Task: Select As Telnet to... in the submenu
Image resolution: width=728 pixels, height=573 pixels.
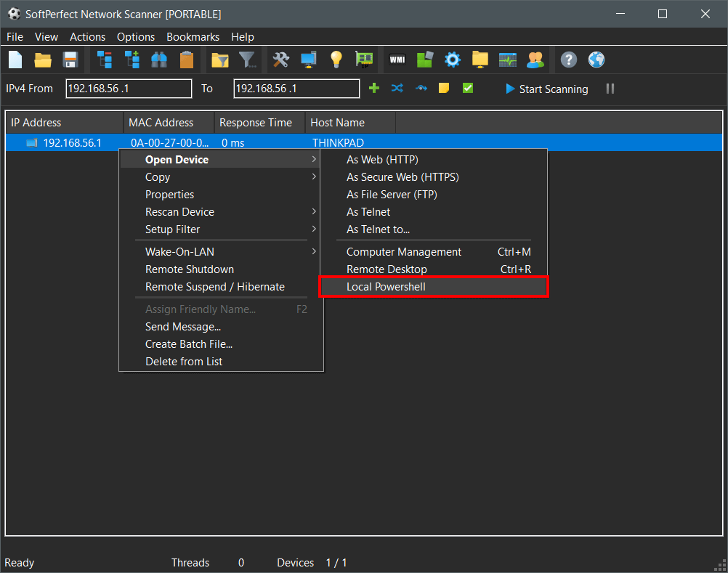Action: [434, 229]
